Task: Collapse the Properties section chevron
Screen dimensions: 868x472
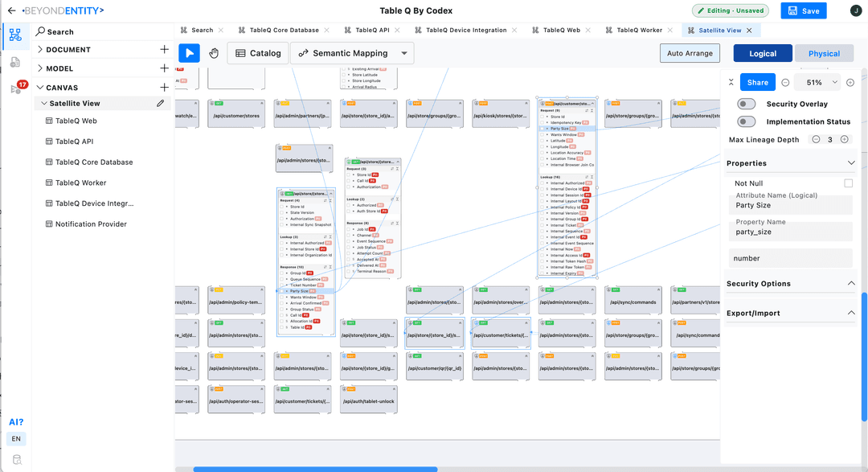Action: coord(851,163)
